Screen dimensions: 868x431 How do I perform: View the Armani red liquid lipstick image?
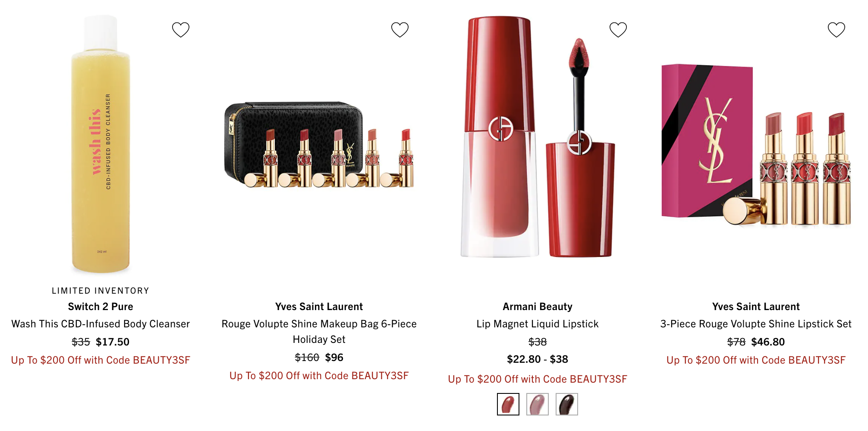[x=538, y=137]
